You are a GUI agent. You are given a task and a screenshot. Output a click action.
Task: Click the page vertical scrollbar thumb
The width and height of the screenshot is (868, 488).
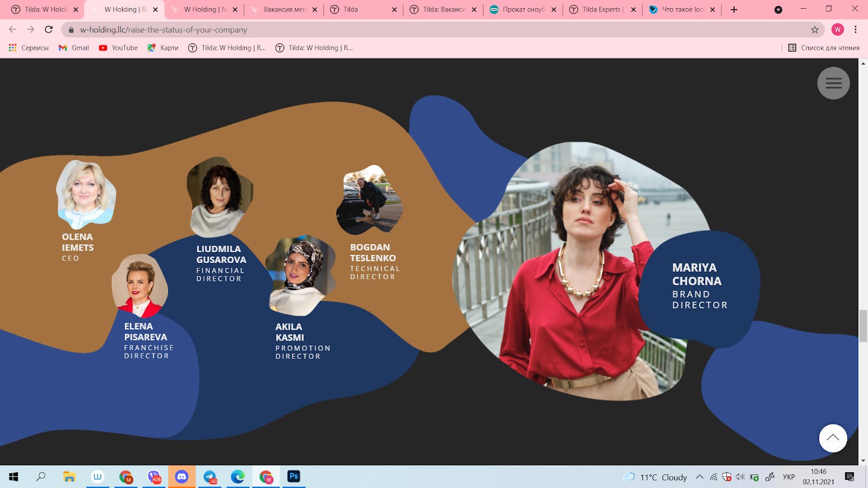click(863, 325)
